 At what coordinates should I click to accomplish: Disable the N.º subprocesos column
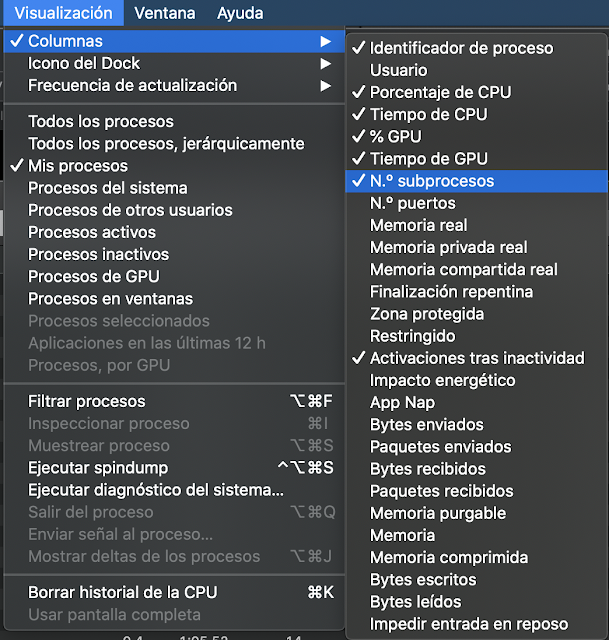432,181
